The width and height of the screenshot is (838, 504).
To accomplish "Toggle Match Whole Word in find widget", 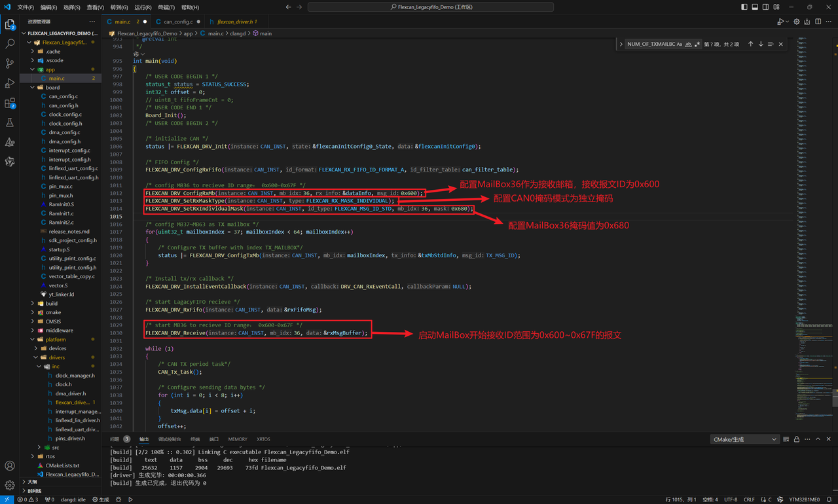I will 688,44.
